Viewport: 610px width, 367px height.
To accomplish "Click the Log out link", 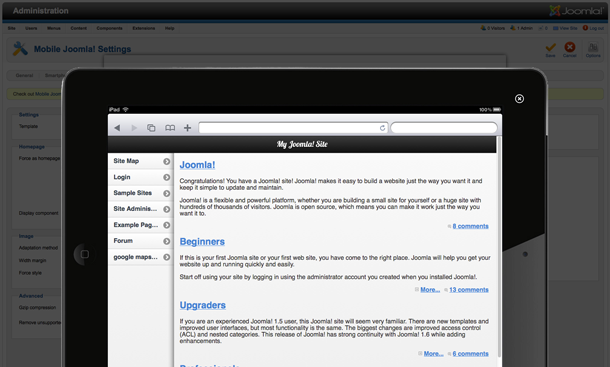I will tap(593, 28).
